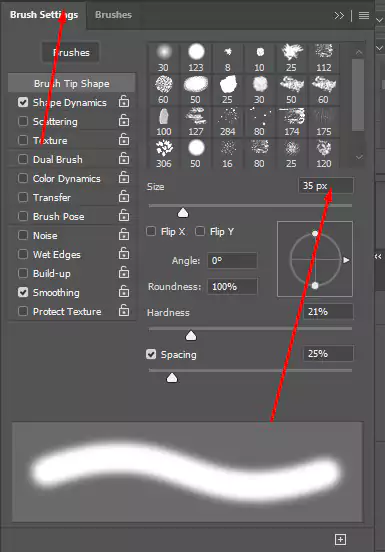Click the Hardness slider handle
Image resolution: width=385 pixels, height=552 pixels.
pos(191,335)
